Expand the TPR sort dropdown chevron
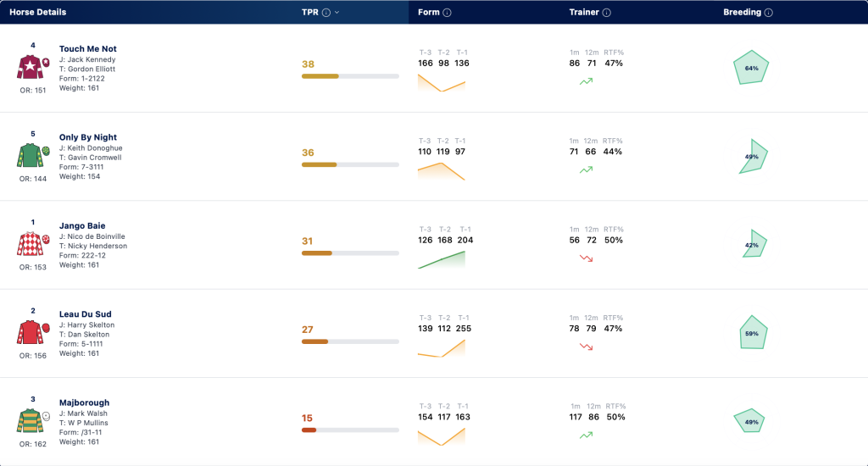The image size is (868, 466). [337, 13]
